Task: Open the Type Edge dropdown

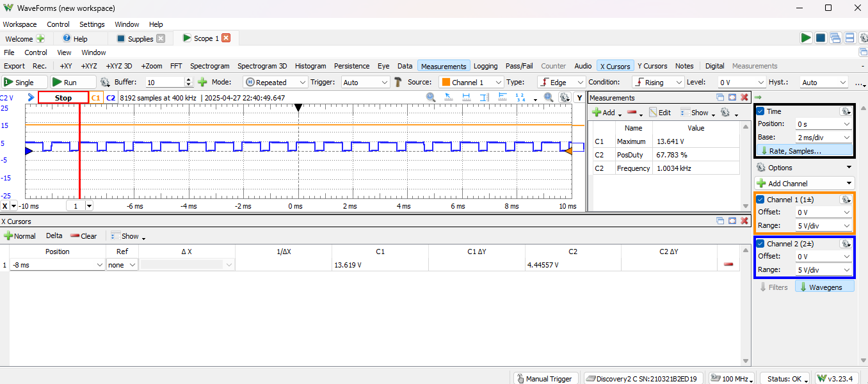Action: click(x=561, y=82)
